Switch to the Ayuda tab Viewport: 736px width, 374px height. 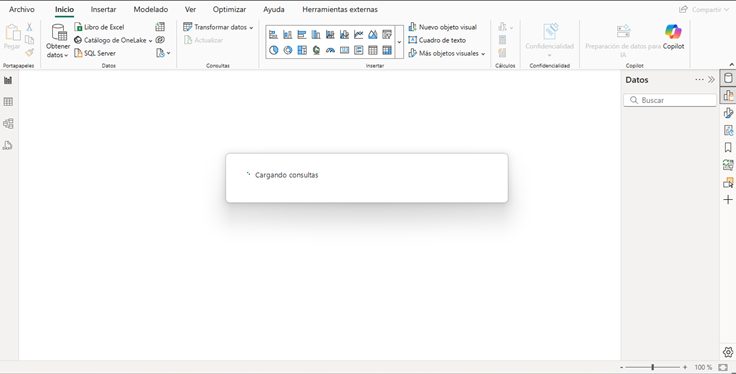coord(274,9)
